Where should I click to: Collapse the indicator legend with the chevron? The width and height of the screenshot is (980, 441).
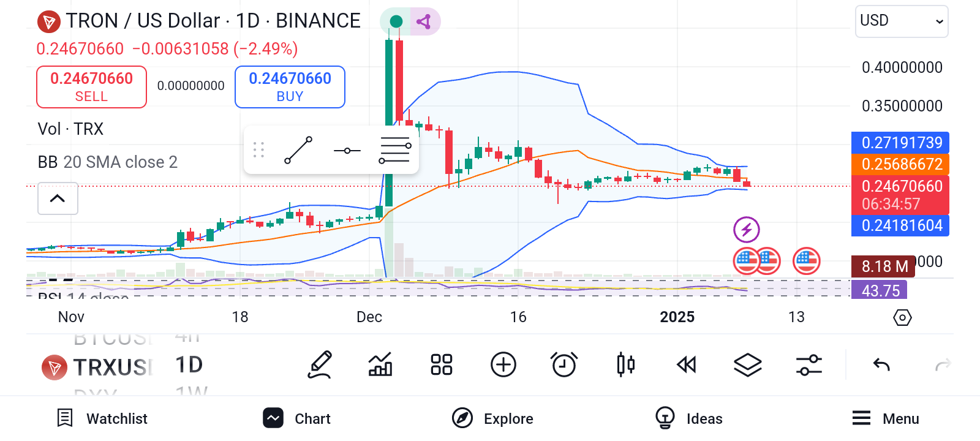pos(58,198)
